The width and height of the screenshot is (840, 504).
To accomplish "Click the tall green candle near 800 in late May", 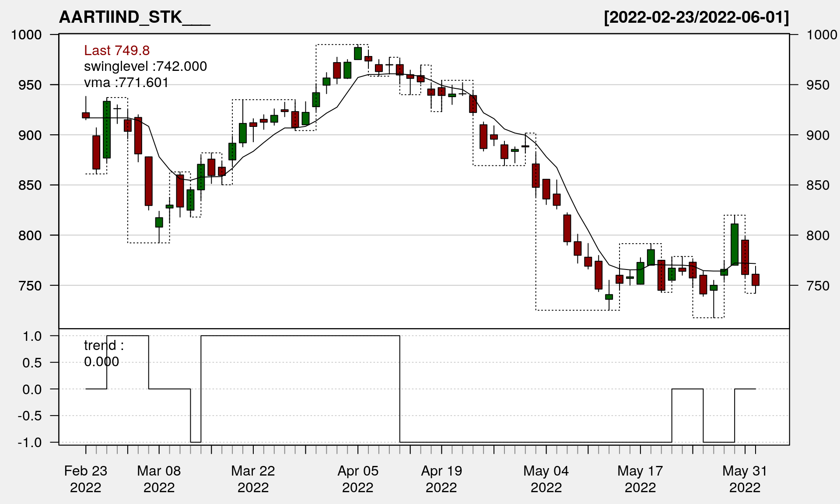I will click(735, 244).
